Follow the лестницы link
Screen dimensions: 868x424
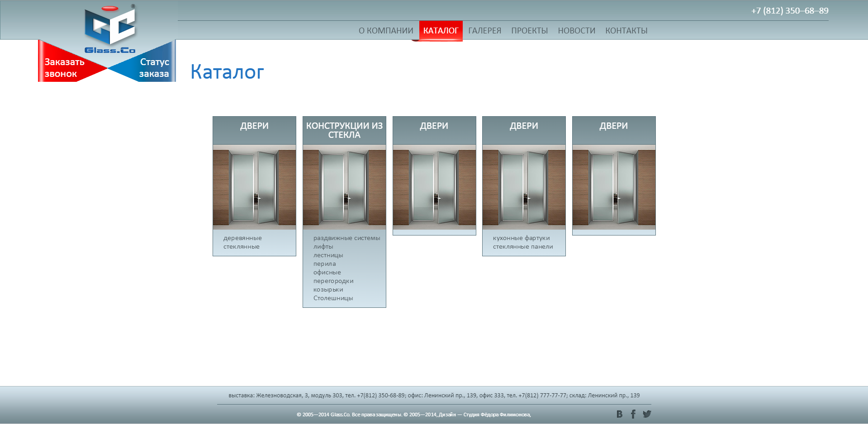pyautogui.click(x=328, y=255)
